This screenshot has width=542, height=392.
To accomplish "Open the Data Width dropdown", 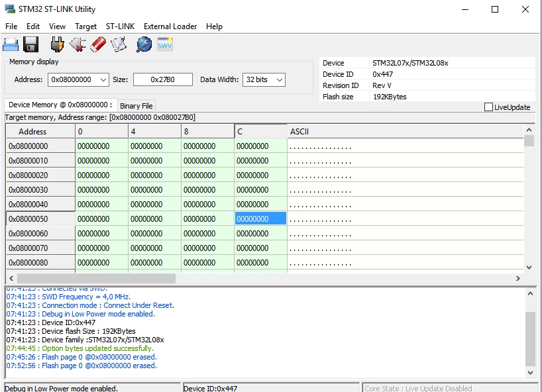I will point(280,79).
